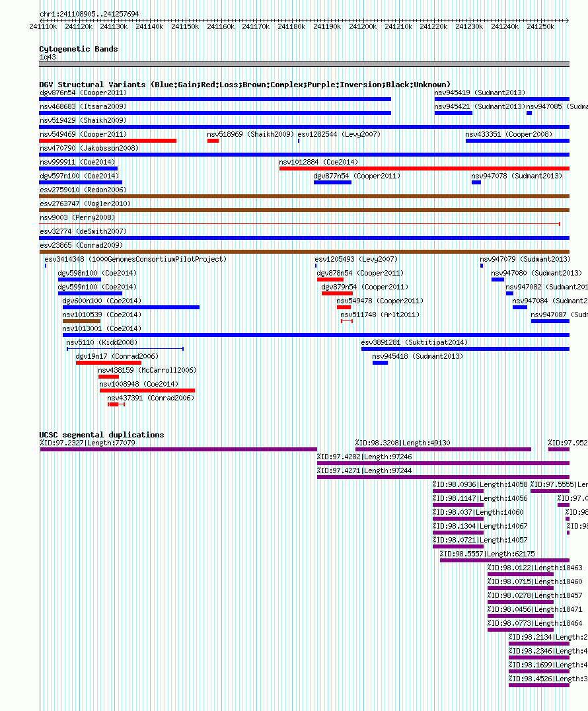Click the chr1:241108905..241257694 region label
Viewport: 588px width, 711px height.
coord(89,14)
